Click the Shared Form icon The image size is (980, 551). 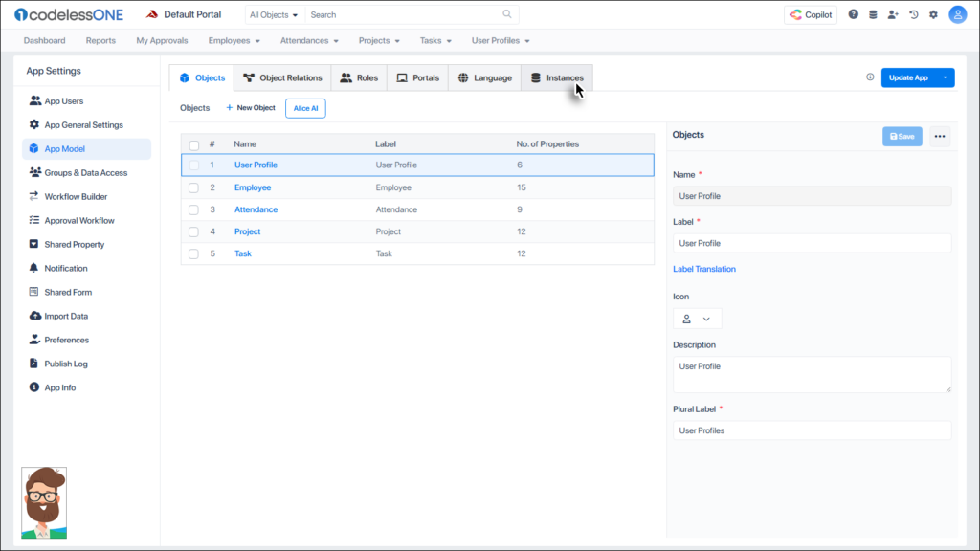[x=33, y=292]
